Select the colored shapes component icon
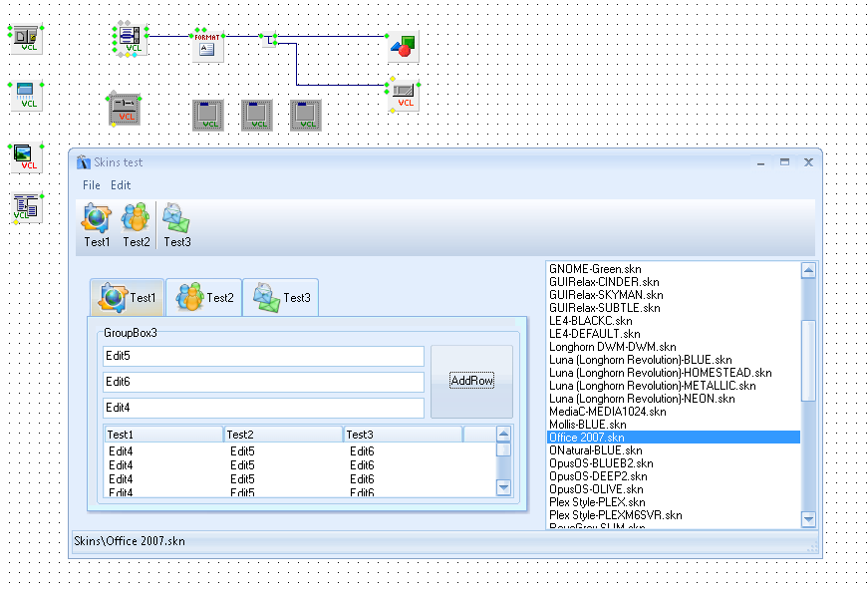Screen dimensions: 868x592 point(403,46)
